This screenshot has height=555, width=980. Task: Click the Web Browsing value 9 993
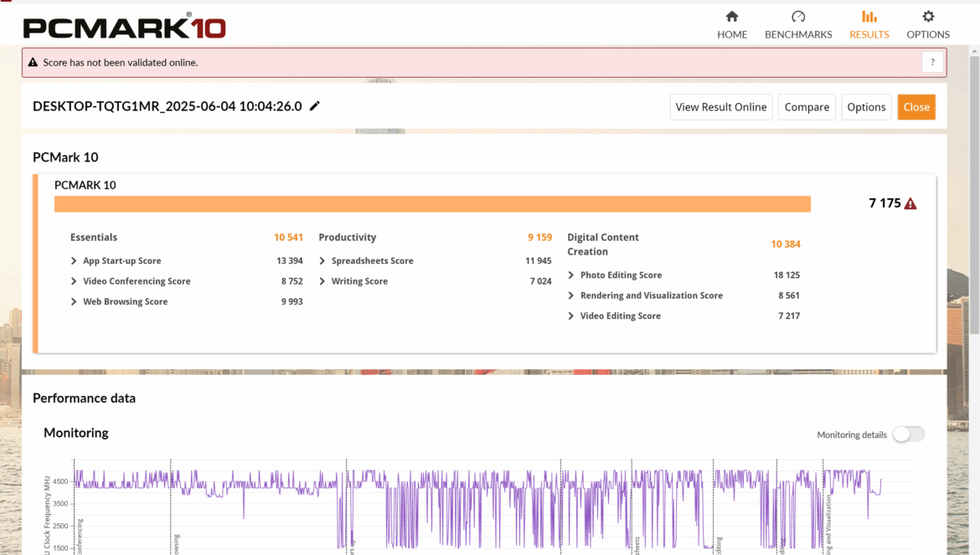click(291, 301)
